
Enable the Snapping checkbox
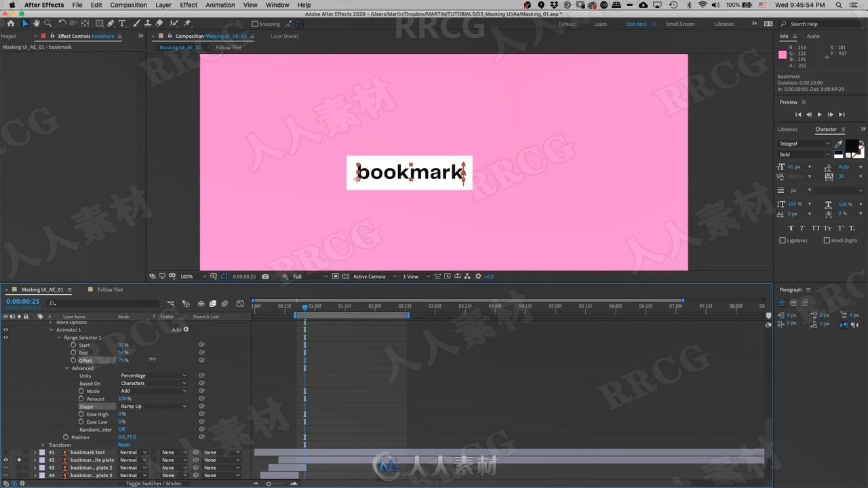[255, 24]
